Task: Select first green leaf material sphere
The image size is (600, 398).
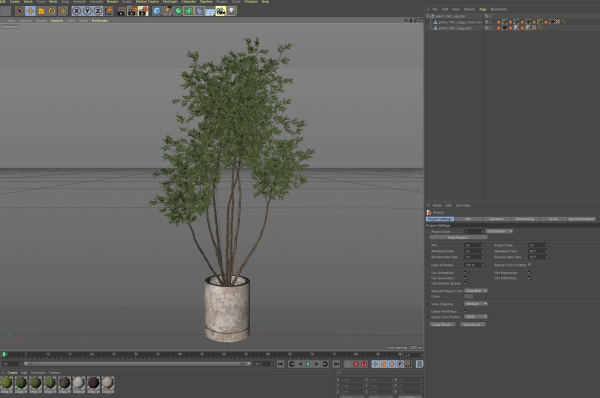Action: (x=7, y=383)
